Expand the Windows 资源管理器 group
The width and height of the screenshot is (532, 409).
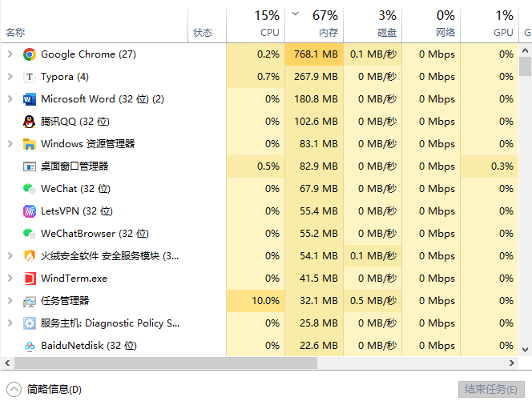(x=10, y=144)
